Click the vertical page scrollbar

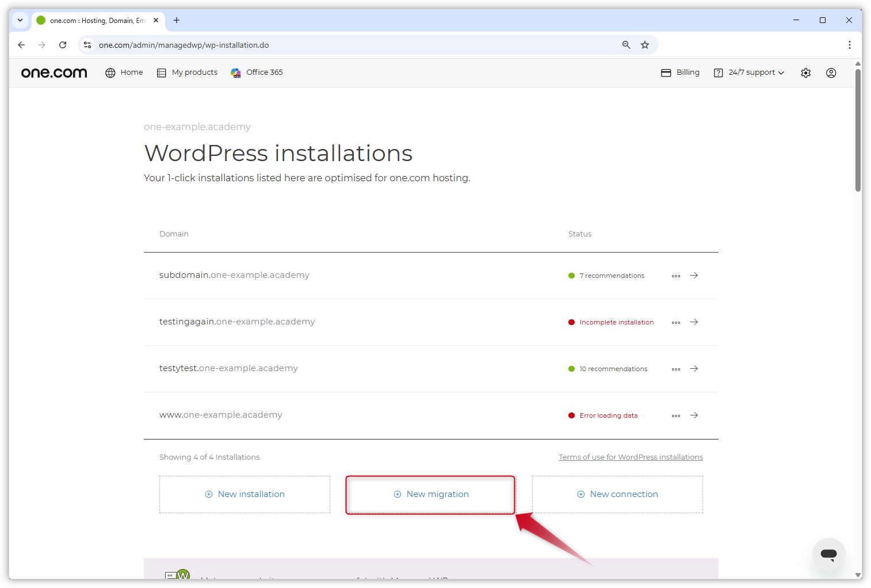858,130
